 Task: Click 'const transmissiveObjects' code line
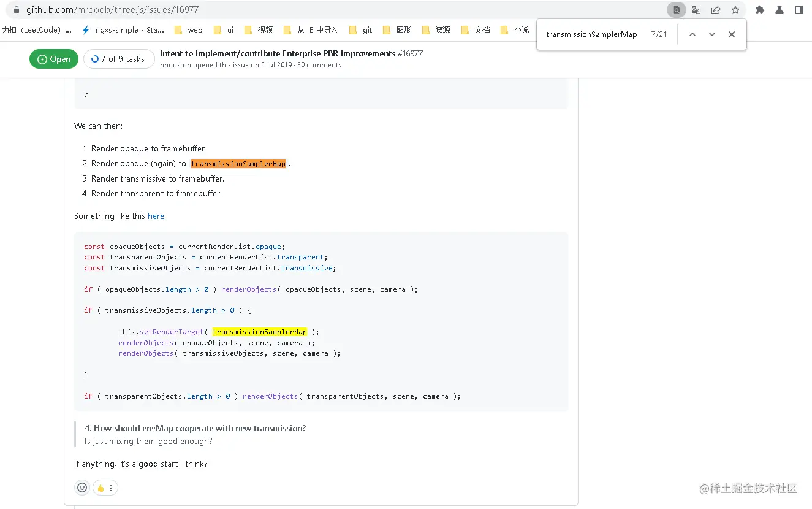pyautogui.click(x=210, y=268)
